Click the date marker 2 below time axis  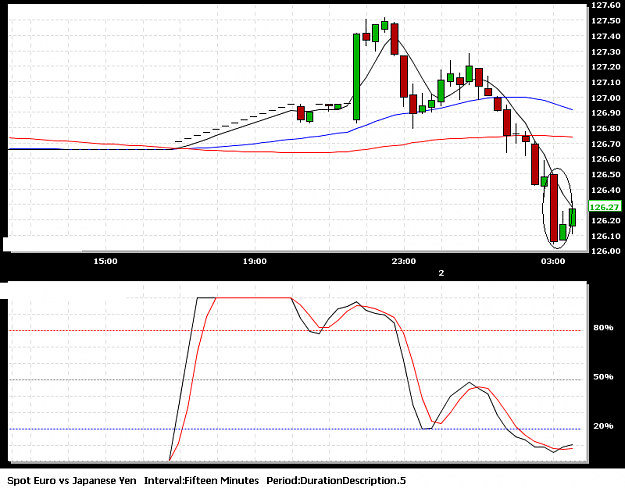(x=441, y=273)
